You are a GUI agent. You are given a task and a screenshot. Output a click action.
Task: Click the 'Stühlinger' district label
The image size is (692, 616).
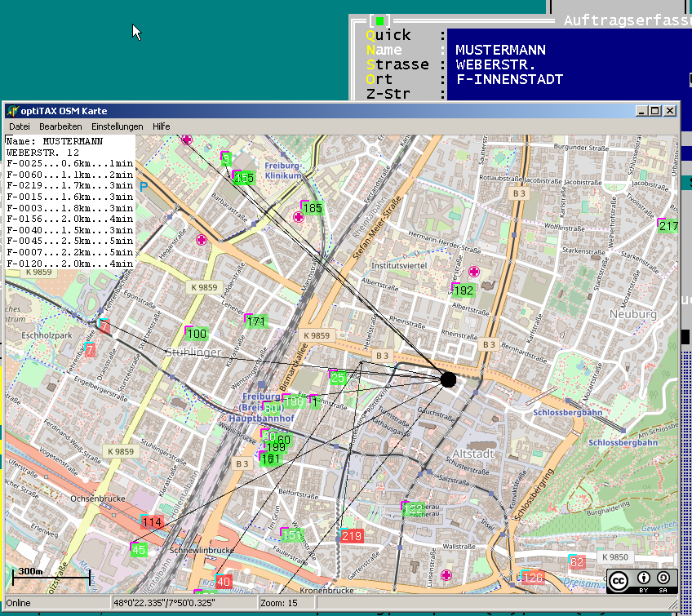193,352
